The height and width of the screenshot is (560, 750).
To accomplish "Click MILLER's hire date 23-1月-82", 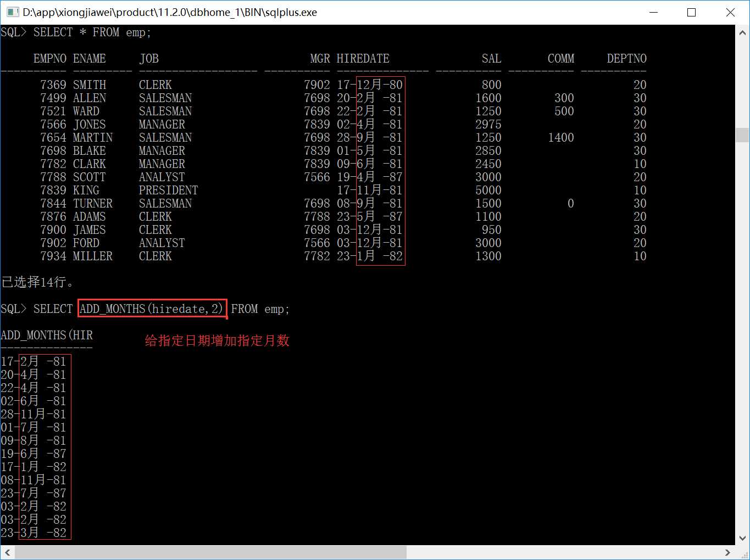I will click(x=370, y=256).
